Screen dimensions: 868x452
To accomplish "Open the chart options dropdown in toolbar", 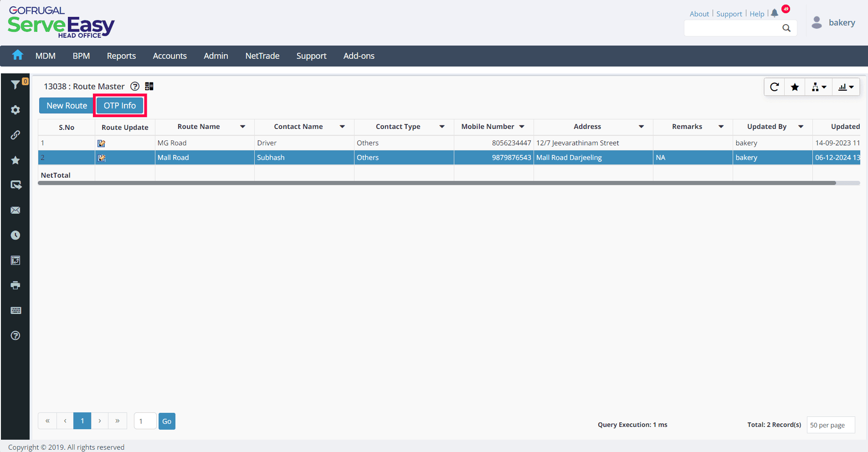I will click(x=846, y=87).
